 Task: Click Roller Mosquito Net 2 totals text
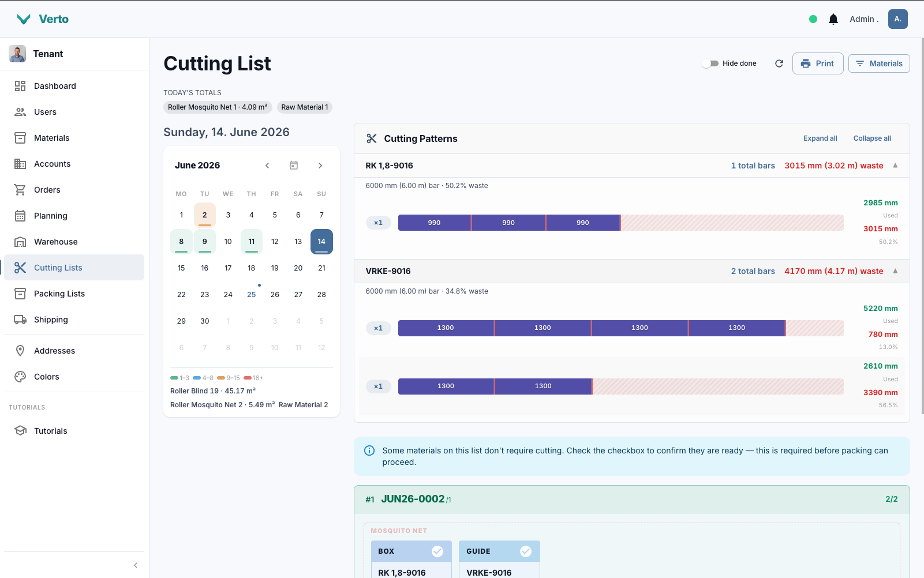click(222, 405)
